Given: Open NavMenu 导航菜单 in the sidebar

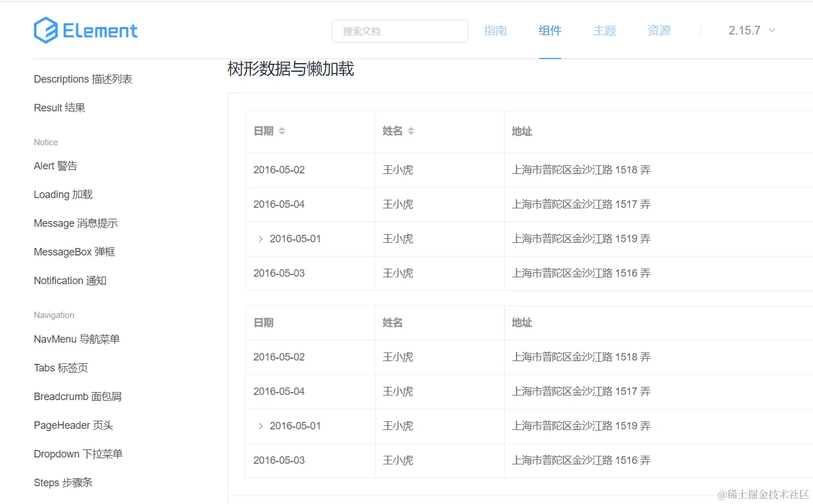Looking at the screenshot, I should pyautogui.click(x=77, y=339).
